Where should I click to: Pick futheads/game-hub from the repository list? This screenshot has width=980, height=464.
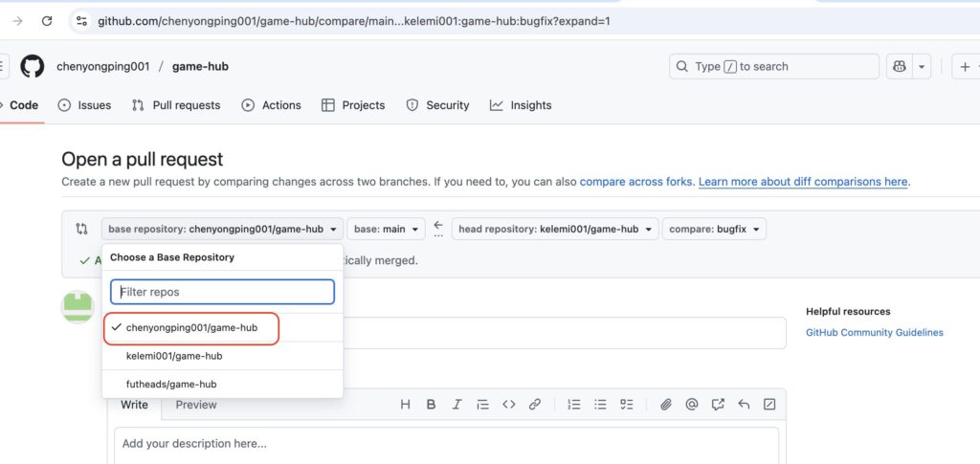171,385
